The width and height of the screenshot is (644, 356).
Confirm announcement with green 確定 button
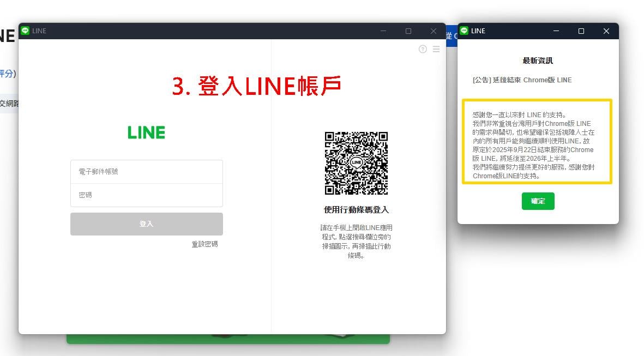pyautogui.click(x=538, y=201)
